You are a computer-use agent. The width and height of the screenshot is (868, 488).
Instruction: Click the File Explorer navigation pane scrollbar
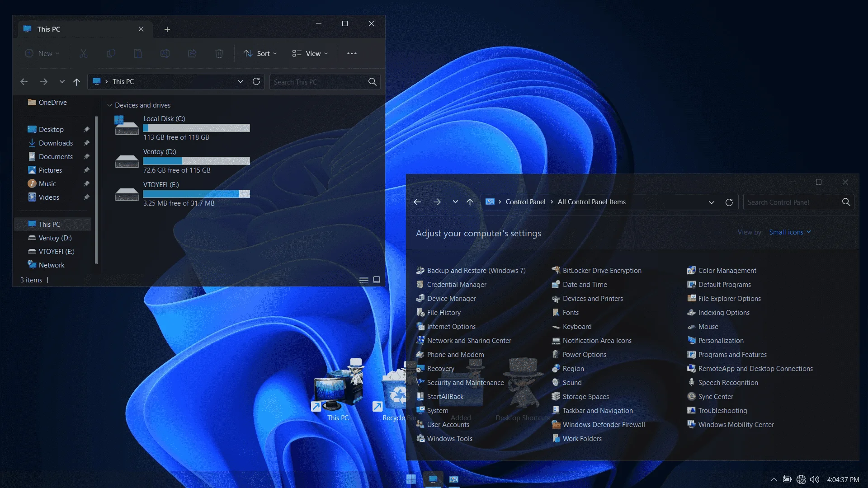click(96, 190)
